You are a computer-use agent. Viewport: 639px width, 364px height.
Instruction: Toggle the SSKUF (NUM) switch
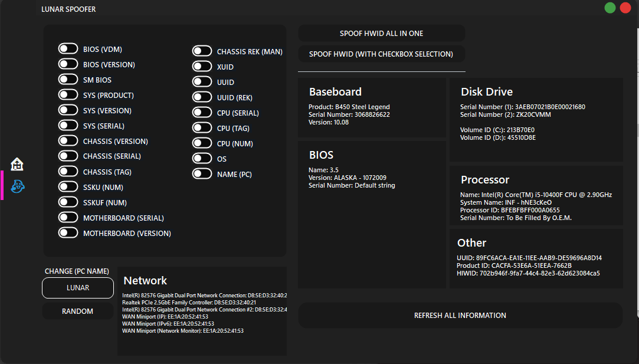point(68,202)
